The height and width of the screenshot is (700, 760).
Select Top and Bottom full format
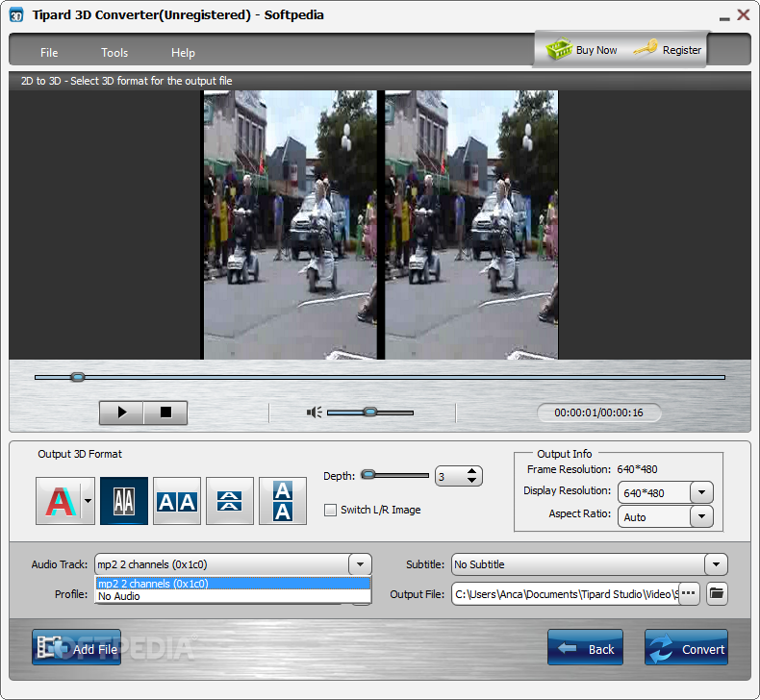coord(283,501)
